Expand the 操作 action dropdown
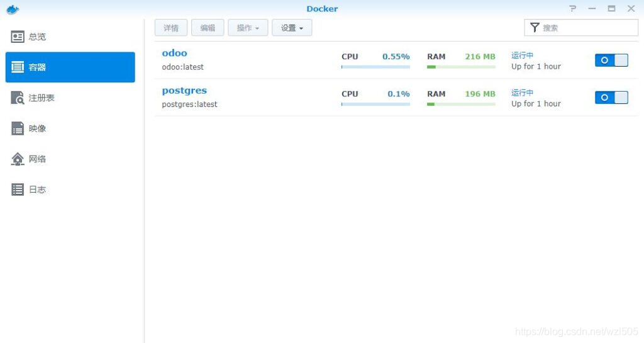644x343 pixels. click(x=248, y=28)
